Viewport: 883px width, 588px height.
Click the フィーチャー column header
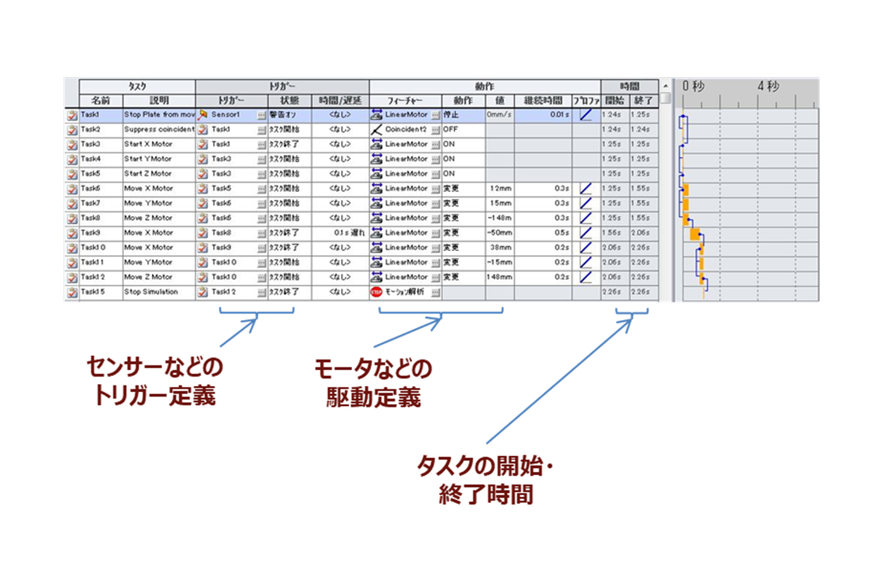405,100
